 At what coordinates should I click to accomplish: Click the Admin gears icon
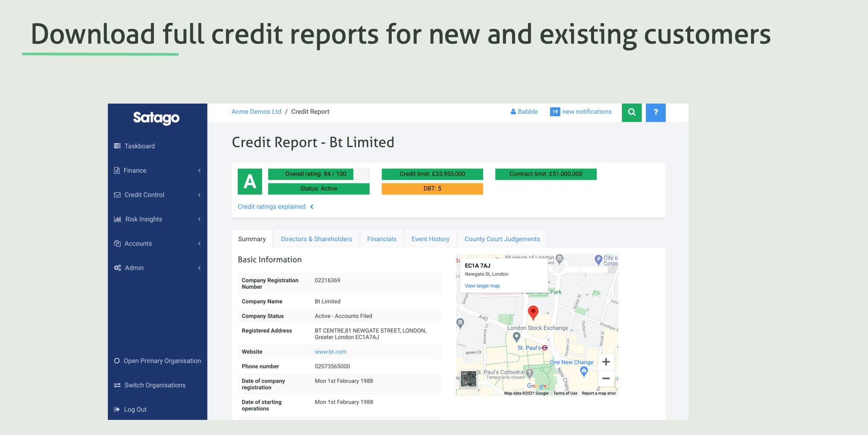(x=117, y=268)
